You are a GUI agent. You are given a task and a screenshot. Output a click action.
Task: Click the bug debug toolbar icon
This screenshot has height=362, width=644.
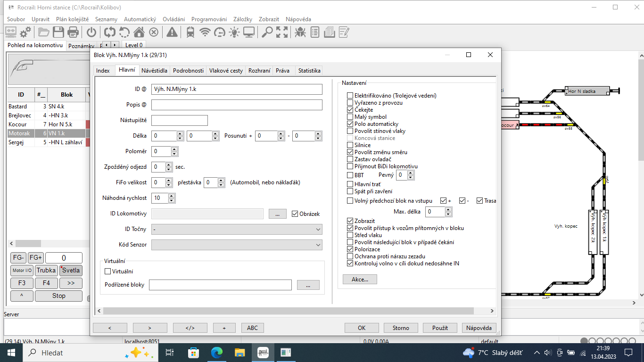click(x=300, y=32)
